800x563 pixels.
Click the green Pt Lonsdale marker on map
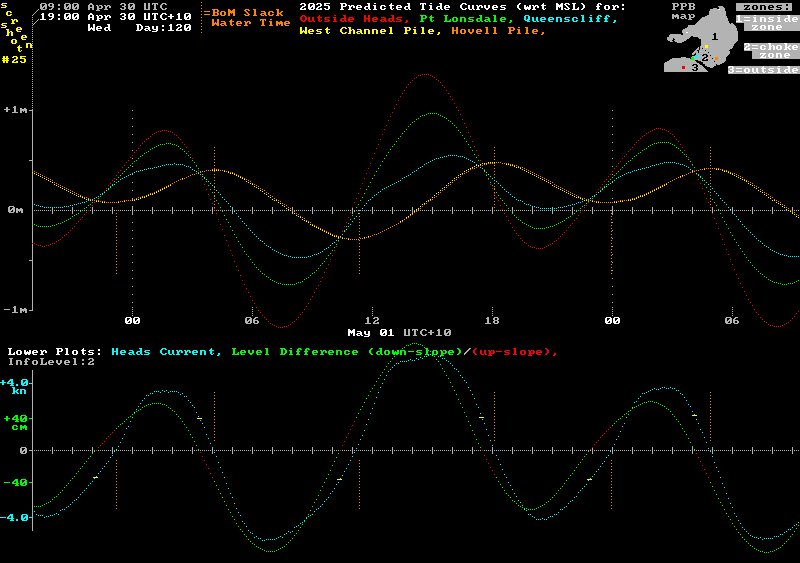tap(692, 59)
